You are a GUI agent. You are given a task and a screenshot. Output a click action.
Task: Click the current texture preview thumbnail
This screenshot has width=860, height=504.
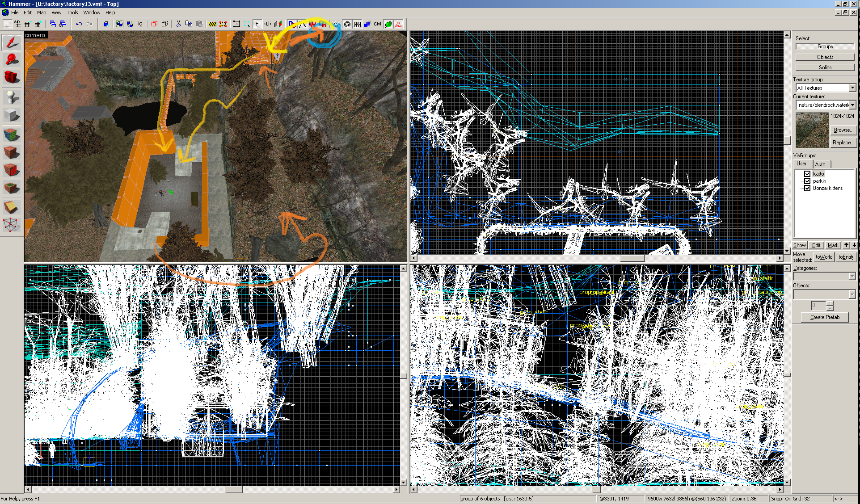(812, 130)
